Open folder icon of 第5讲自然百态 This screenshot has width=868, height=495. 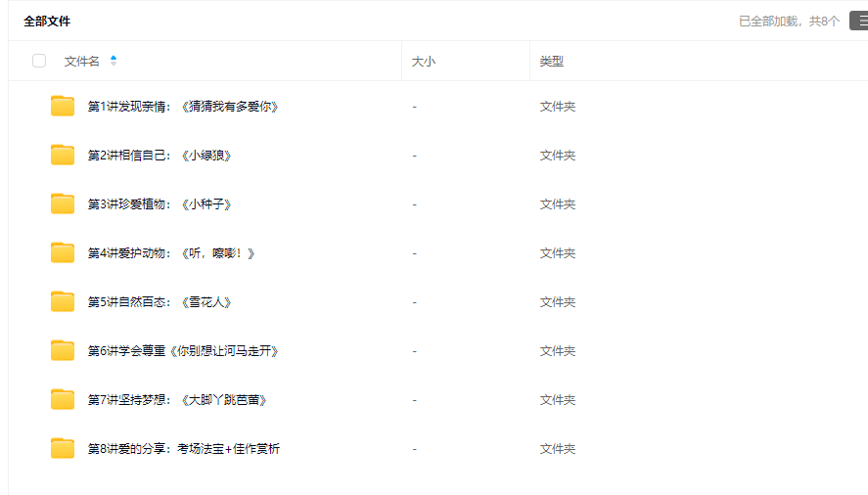63,302
